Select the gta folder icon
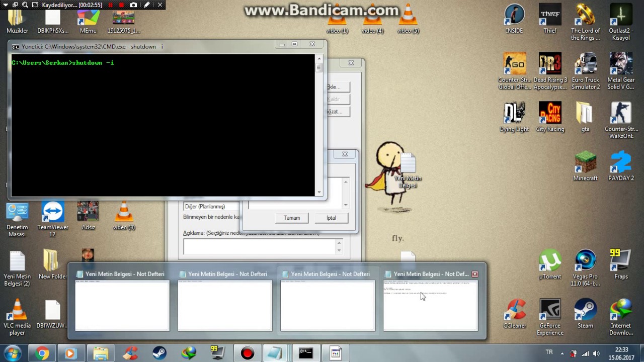Viewport: 644px width, 362px height. click(x=585, y=117)
